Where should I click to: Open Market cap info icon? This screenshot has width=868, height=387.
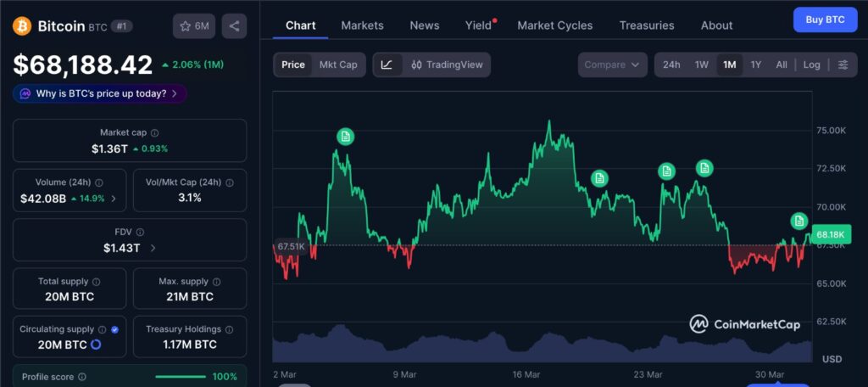click(155, 133)
